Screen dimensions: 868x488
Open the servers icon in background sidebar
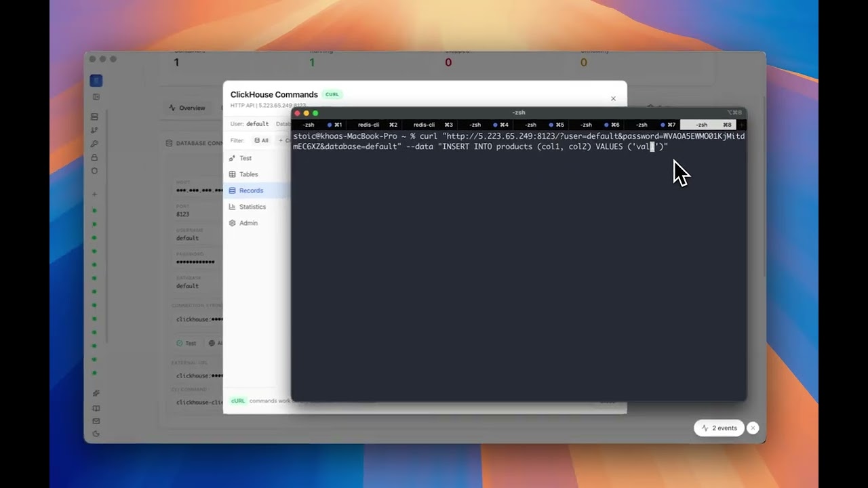[94, 117]
